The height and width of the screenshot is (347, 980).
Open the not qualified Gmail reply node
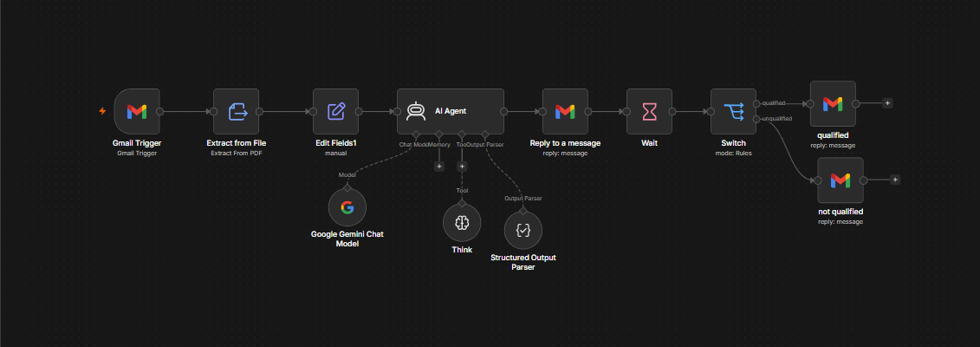840,180
